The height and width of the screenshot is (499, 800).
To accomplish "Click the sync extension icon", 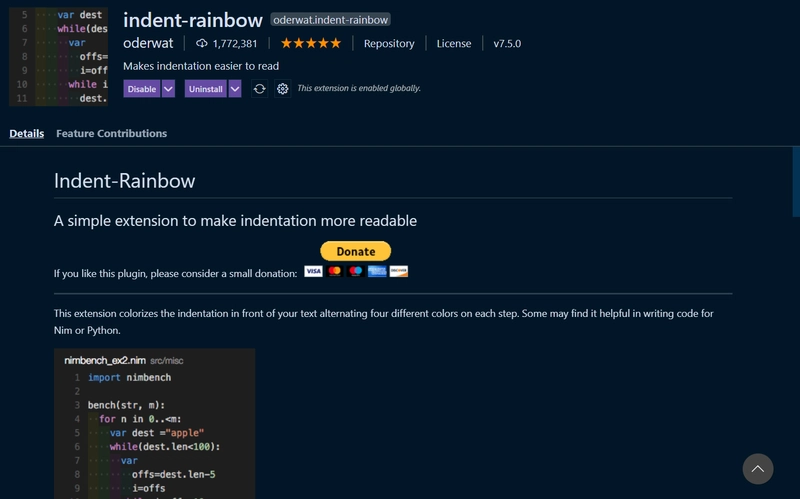I will point(259,89).
